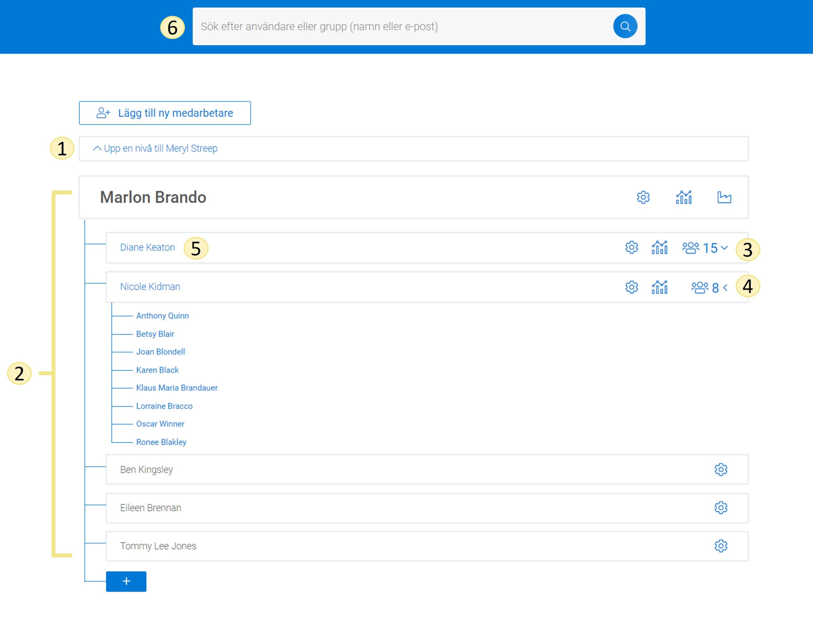Open Diane Keaton's group link

147,248
